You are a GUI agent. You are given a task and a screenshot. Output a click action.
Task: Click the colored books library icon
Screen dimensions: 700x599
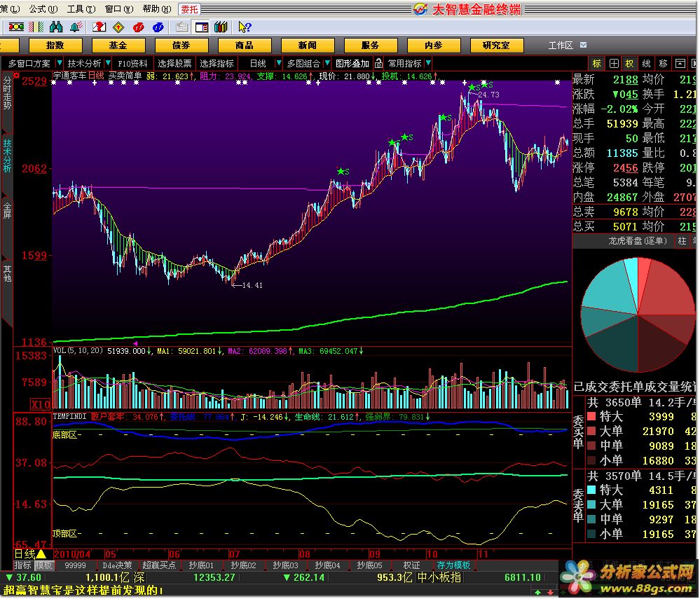click(x=221, y=27)
